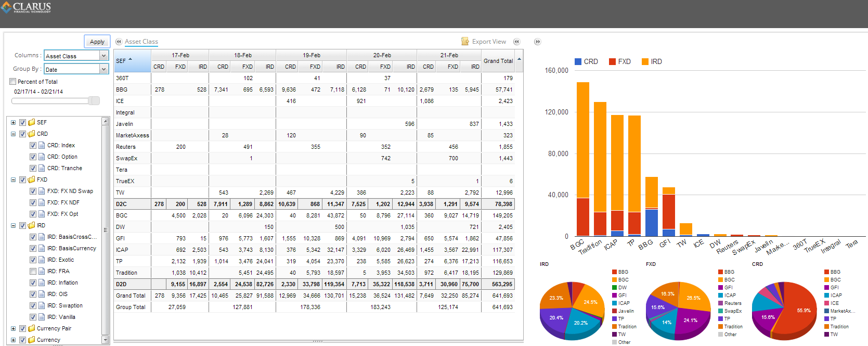The width and height of the screenshot is (868, 346).
Task: Click the double-right arrow above the chart panel
Action: (x=537, y=42)
